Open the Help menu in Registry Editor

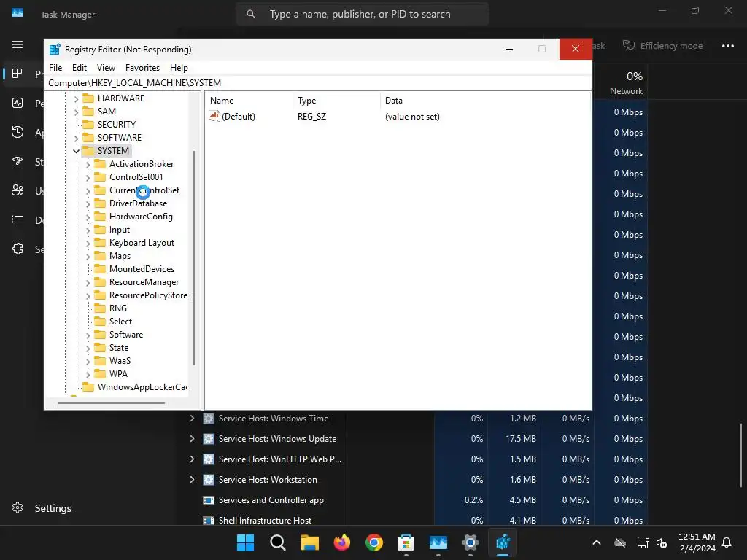pyautogui.click(x=179, y=68)
